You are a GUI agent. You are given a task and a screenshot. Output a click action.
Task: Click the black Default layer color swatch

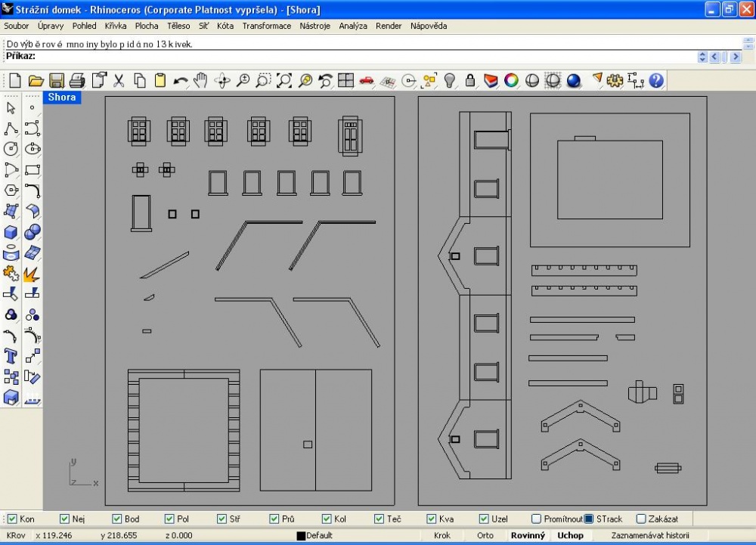click(301, 536)
